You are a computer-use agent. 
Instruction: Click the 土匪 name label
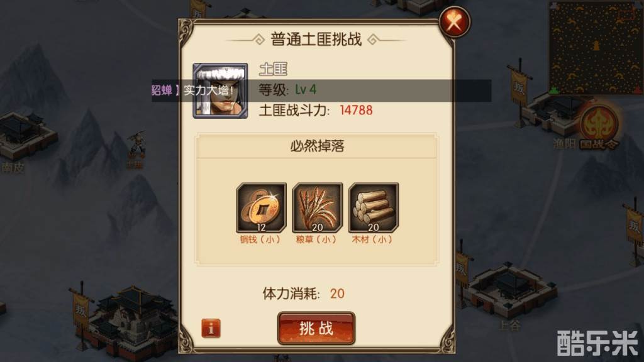click(273, 69)
